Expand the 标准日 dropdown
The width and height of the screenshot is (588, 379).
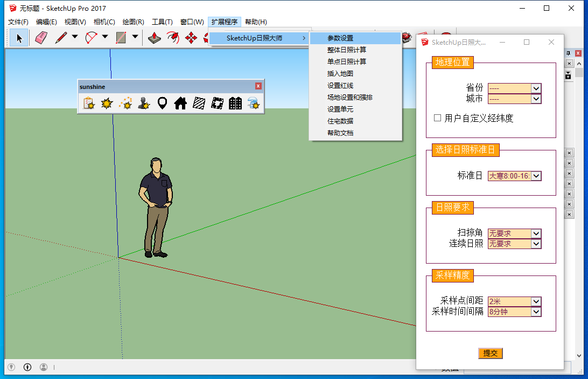536,176
